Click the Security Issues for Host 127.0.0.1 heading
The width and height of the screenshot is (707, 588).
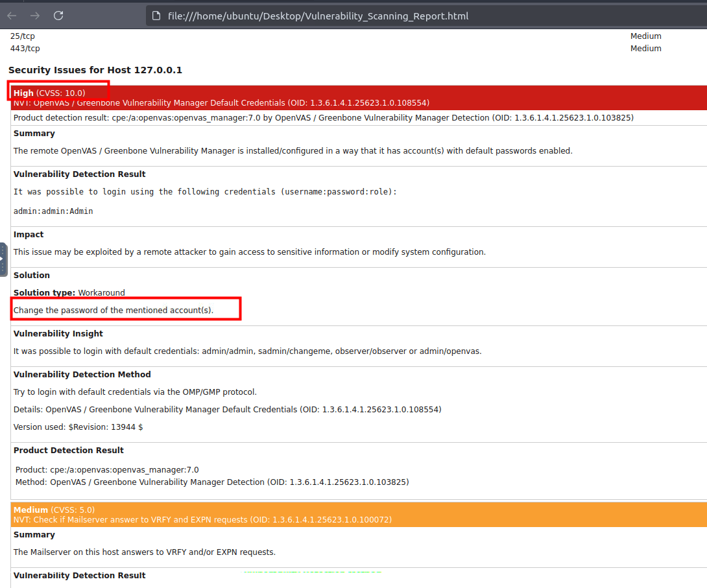[x=95, y=70]
